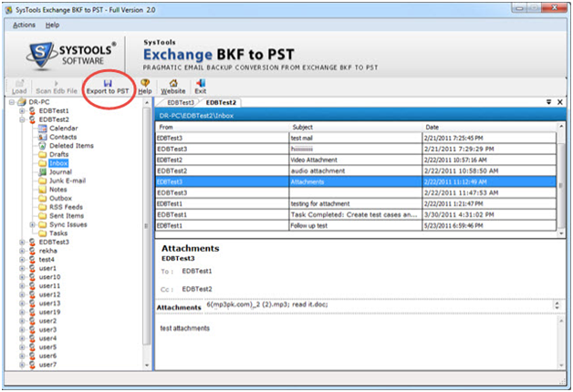
Task: Click the SysTools app icon in title bar
Action: coord(9,10)
